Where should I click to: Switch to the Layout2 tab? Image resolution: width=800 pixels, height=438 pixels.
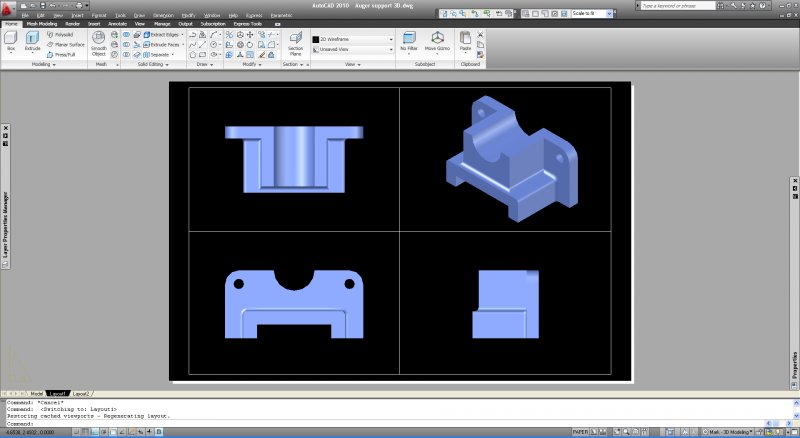coord(81,394)
